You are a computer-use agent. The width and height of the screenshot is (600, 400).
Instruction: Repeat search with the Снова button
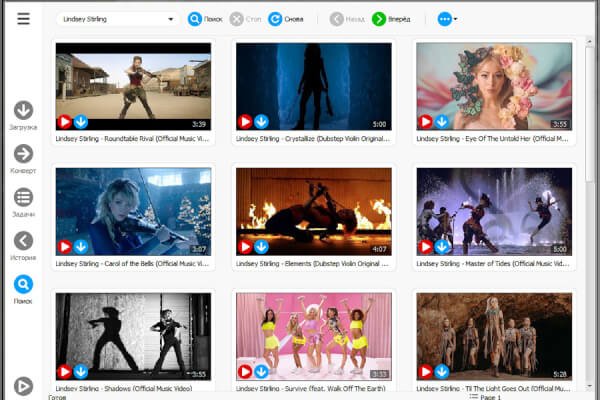pos(285,19)
